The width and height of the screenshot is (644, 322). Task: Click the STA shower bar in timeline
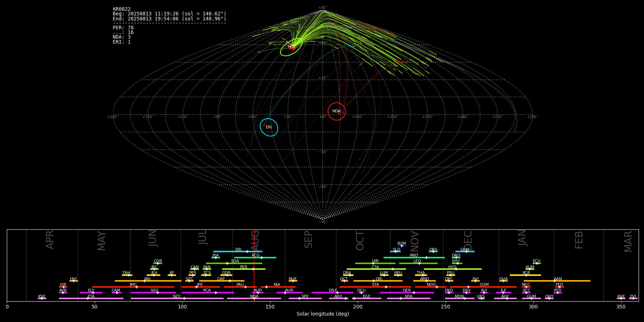(x=375, y=287)
